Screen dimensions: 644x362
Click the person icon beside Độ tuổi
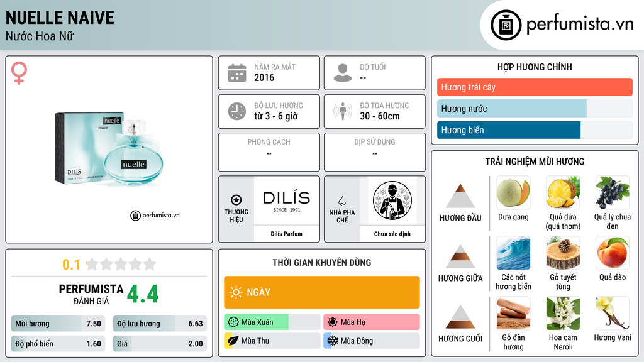pos(343,73)
